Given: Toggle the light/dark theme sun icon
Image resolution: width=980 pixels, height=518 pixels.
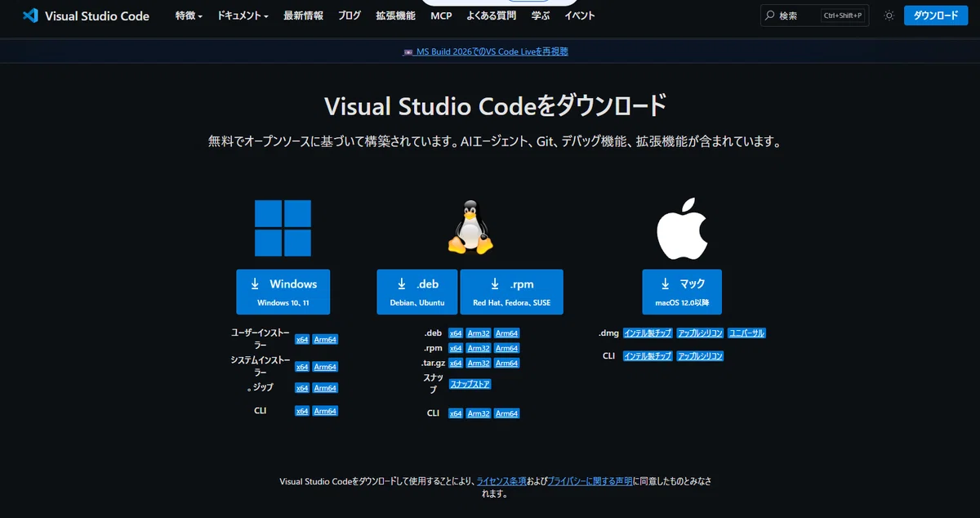Looking at the screenshot, I should coord(889,16).
